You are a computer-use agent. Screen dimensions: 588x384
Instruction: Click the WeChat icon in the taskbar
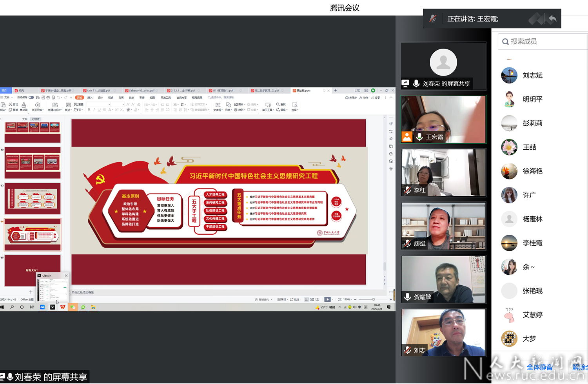coord(73,307)
